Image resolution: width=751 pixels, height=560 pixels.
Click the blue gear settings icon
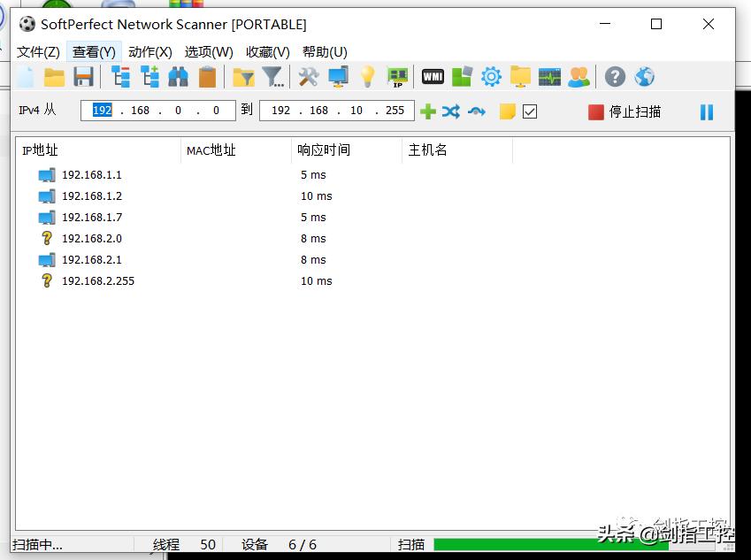pyautogui.click(x=491, y=77)
